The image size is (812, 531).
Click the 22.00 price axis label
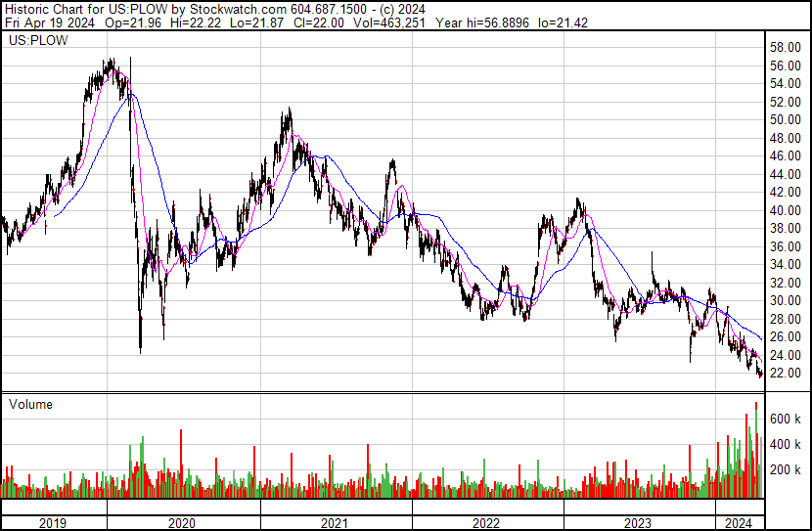(x=786, y=374)
